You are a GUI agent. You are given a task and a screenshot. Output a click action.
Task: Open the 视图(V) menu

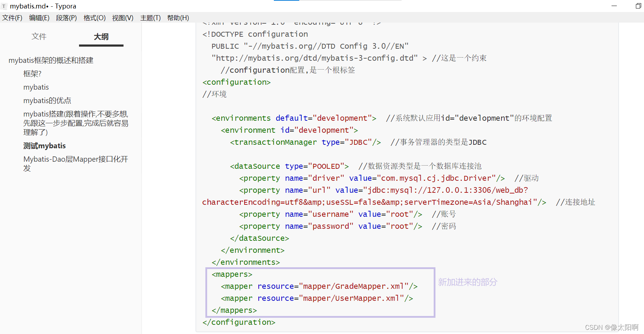click(x=123, y=18)
